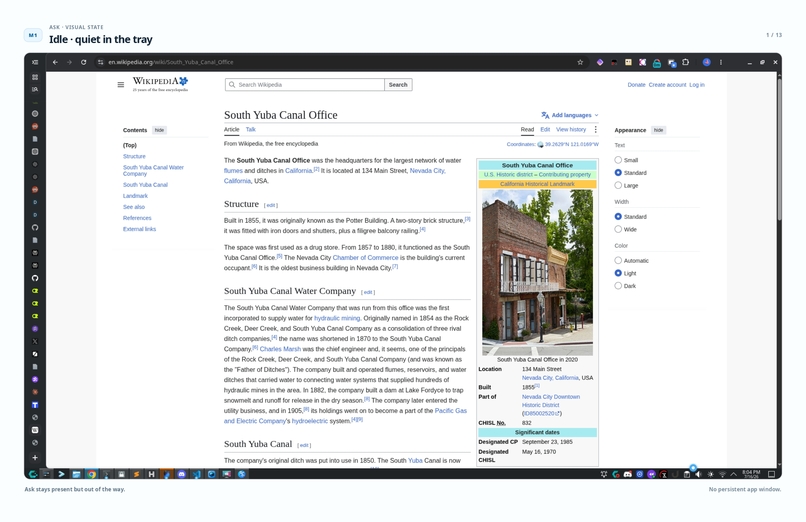Expand the Add languages dropdown

point(570,115)
